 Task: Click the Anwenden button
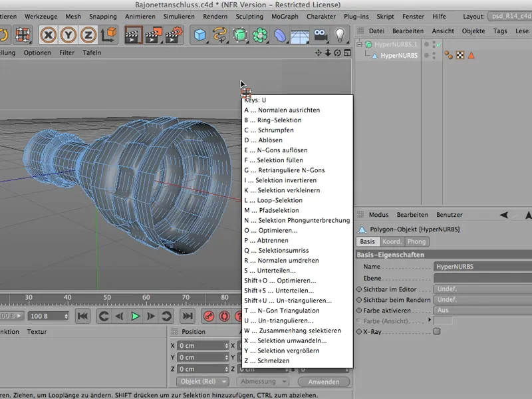[x=323, y=382]
